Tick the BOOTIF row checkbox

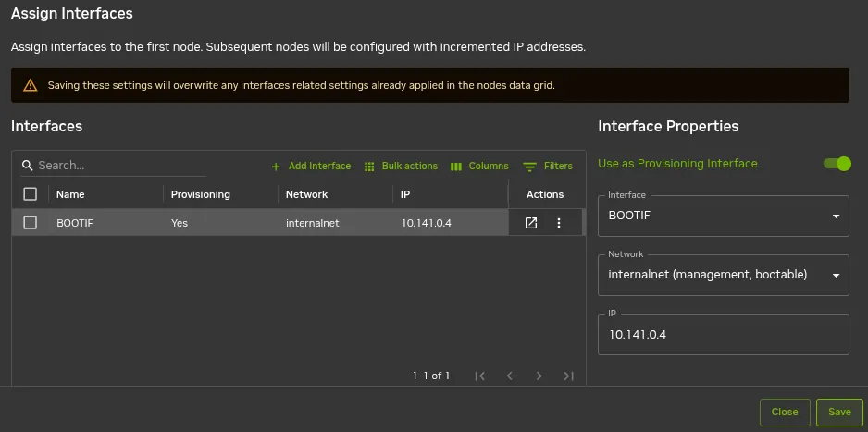pyautogui.click(x=30, y=223)
